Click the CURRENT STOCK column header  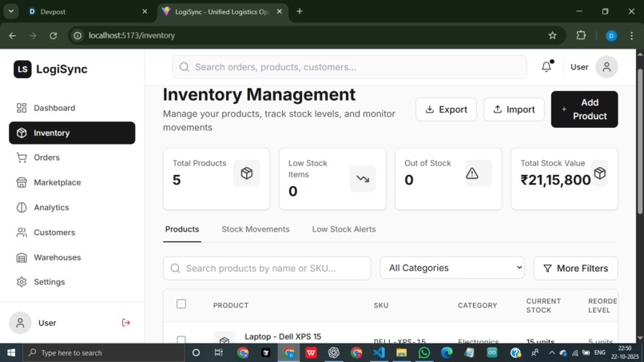[x=543, y=305]
